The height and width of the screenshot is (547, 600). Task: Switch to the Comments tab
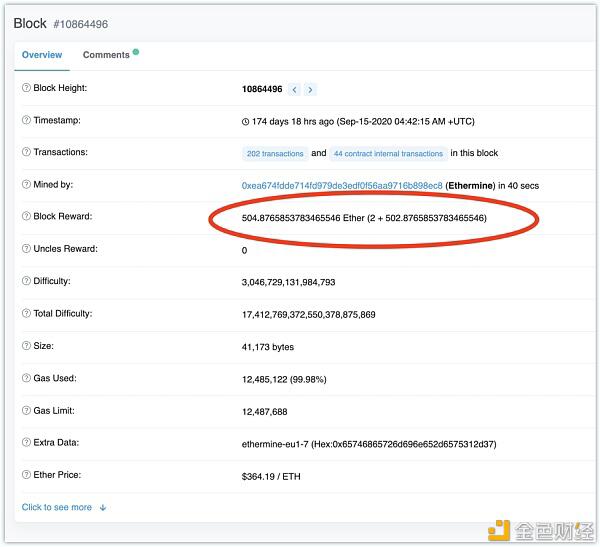click(106, 55)
